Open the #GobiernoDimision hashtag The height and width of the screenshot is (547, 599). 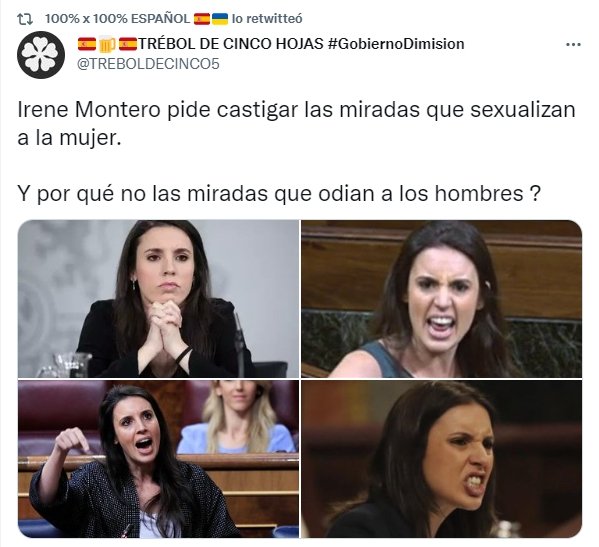396,44
